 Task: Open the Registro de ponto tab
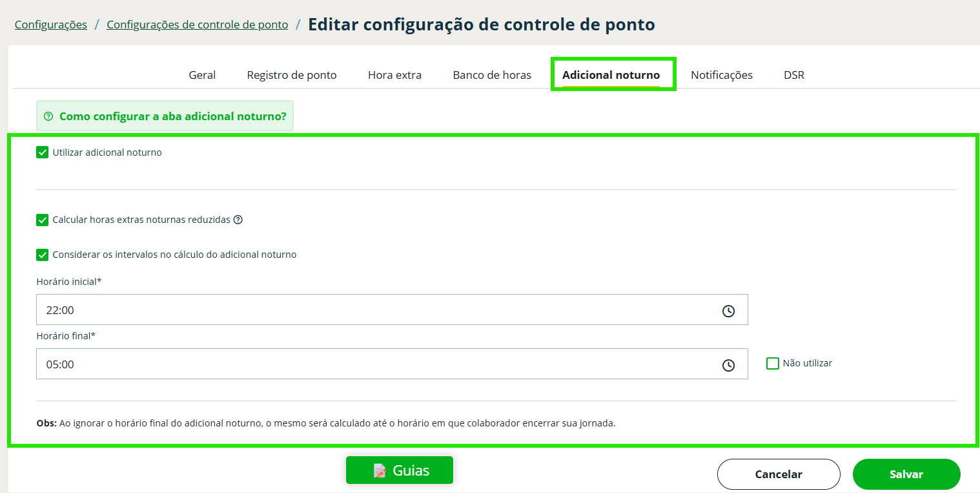point(292,75)
